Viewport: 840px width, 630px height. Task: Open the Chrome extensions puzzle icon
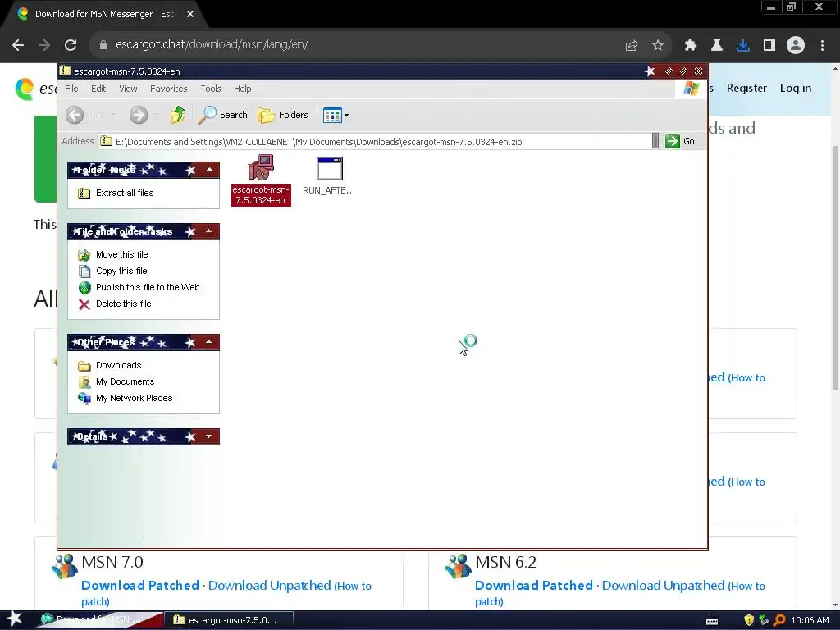click(691, 46)
